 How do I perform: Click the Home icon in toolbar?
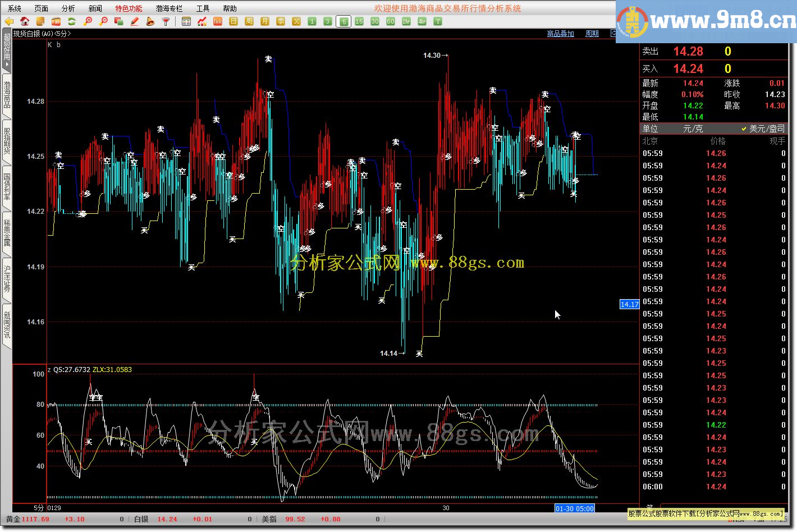pyautogui.click(x=25, y=21)
